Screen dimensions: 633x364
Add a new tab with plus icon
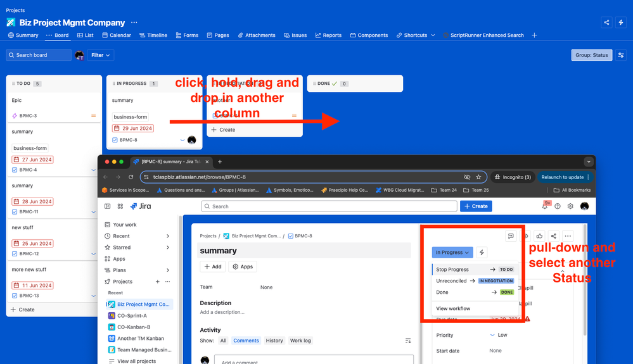click(x=534, y=35)
